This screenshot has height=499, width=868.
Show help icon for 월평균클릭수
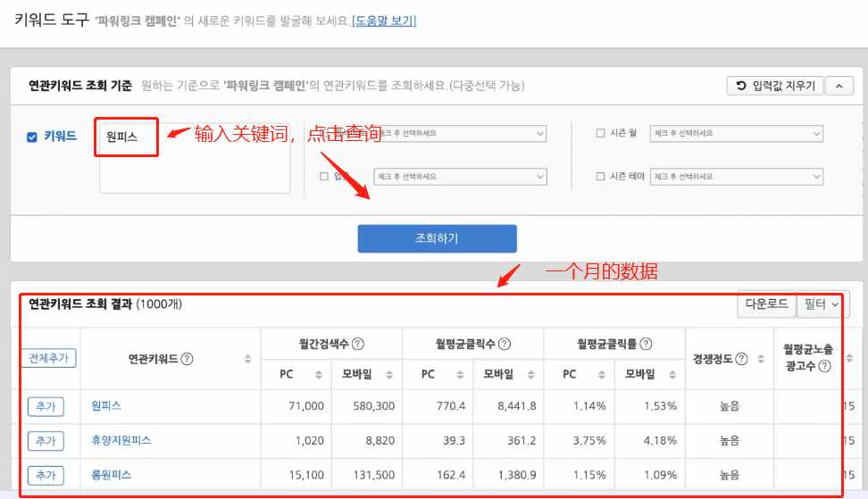click(505, 344)
